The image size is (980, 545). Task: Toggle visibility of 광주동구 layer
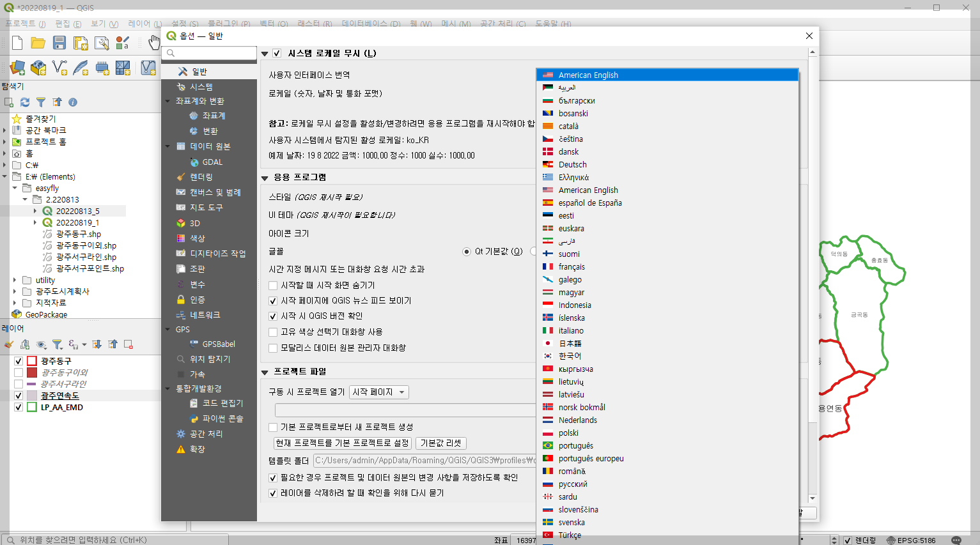point(19,361)
